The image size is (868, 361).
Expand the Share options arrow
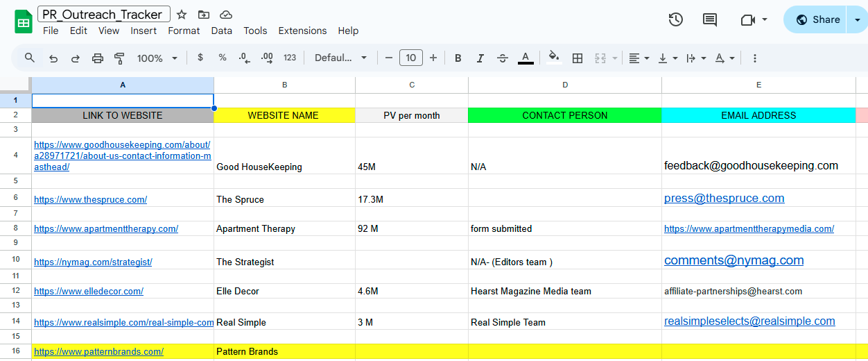point(857,19)
